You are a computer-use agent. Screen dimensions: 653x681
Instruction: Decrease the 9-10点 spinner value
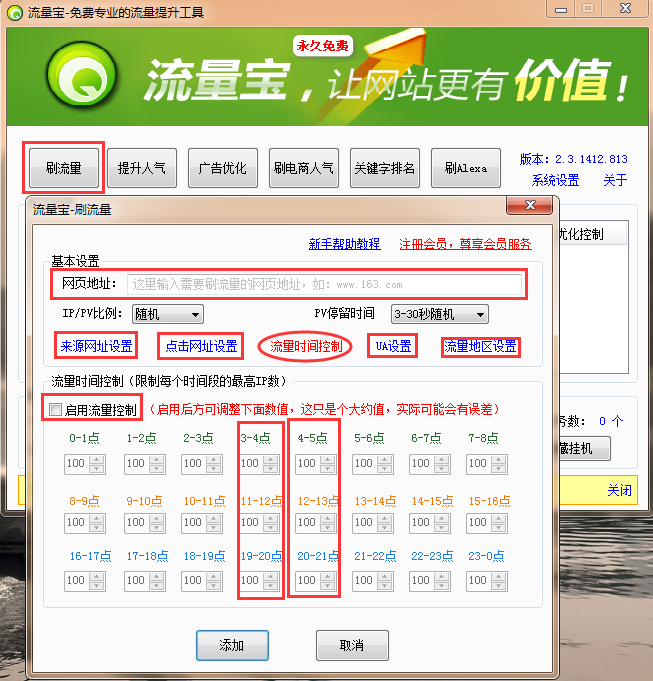click(157, 527)
